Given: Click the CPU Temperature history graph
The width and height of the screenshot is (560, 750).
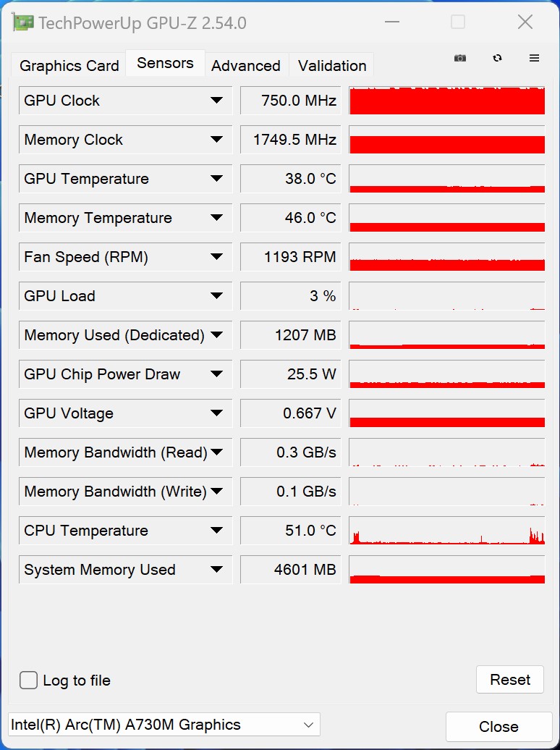Looking at the screenshot, I should pyautogui.click(x=447, y=531).
